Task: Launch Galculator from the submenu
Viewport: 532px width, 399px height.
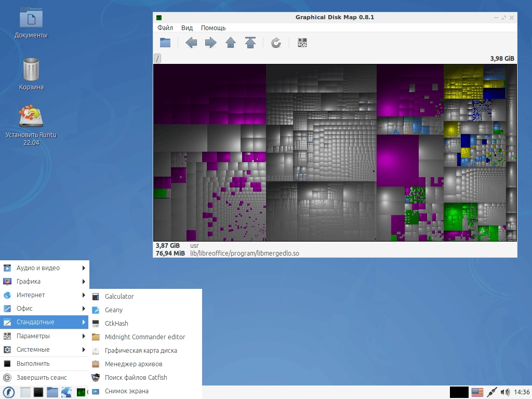Action: (146, 296)
